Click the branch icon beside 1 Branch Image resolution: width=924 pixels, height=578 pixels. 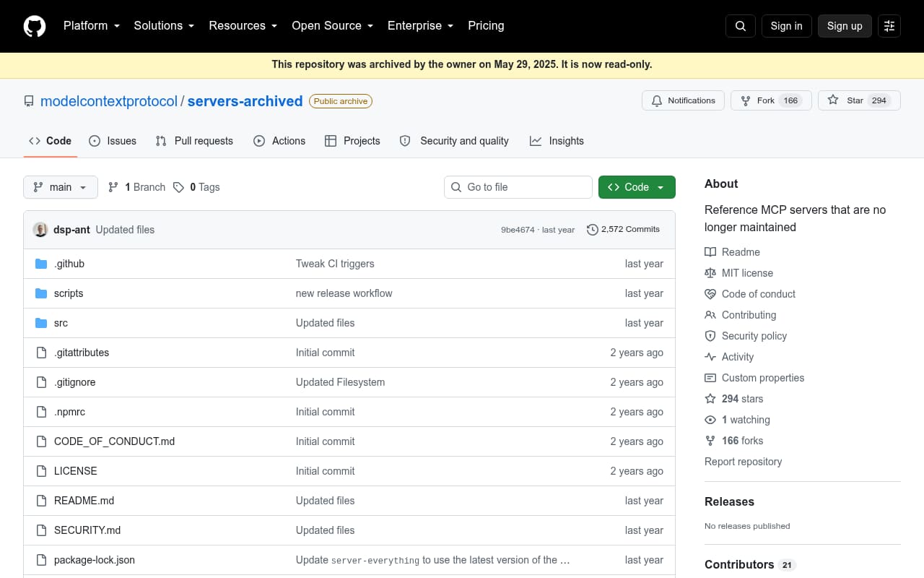click(113, 187)
